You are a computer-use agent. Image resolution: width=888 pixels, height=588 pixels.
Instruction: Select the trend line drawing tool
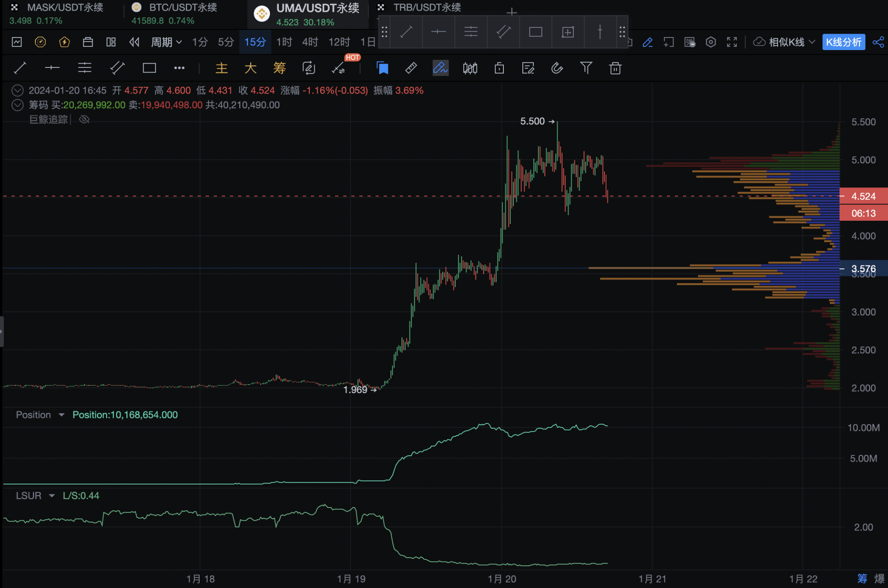click(x=20, y=68)
